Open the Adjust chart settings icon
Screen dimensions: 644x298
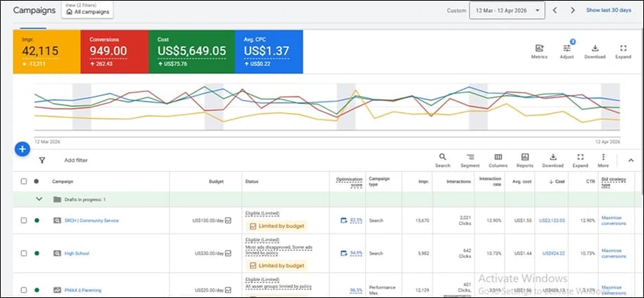[x=567, y=48]
